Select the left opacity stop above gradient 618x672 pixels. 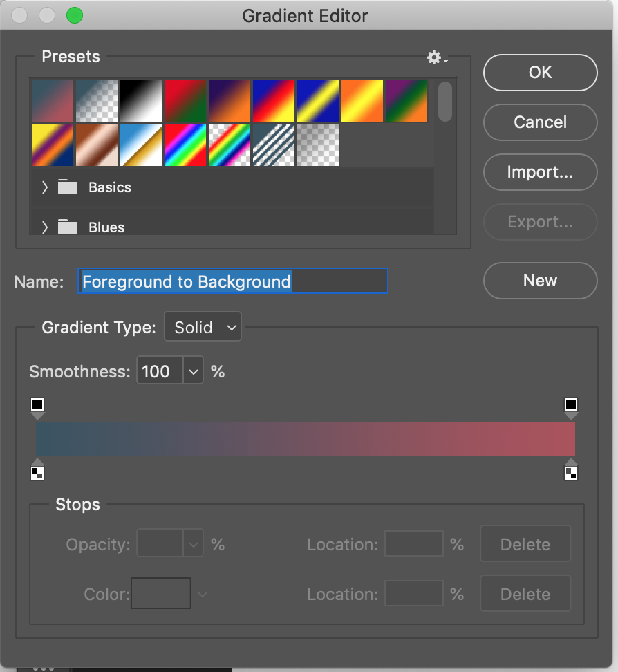(x=37, y=408)
